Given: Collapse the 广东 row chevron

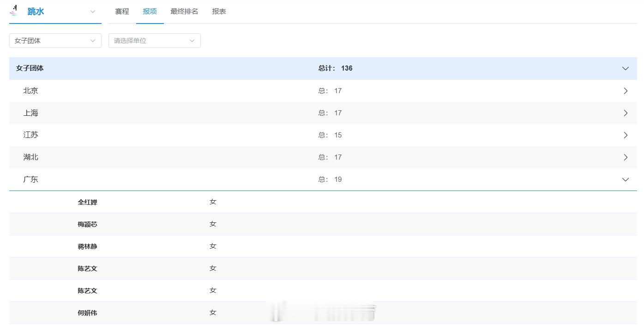Looking at the screenshot, I should click(626, 179).
